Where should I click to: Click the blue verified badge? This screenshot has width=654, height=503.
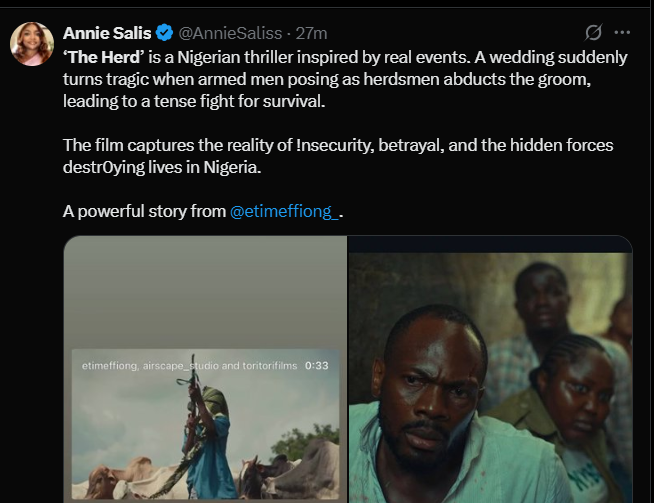(x=165, y=33)
